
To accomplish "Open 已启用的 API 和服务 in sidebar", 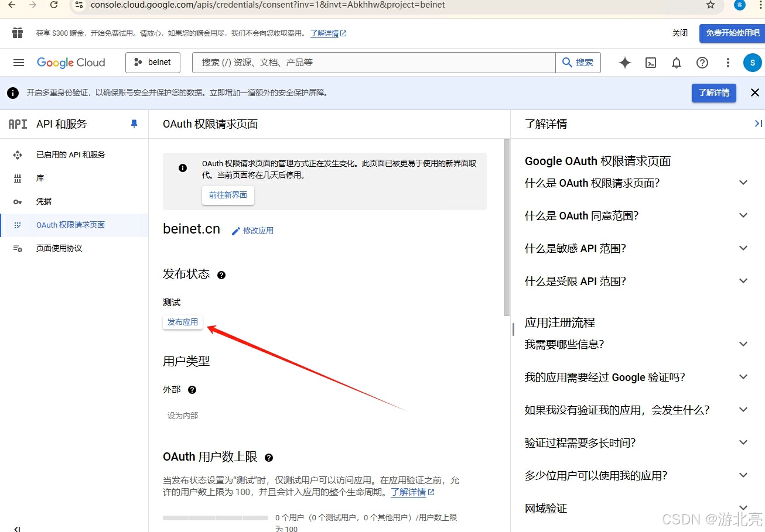I will click(x=74, y=155).
